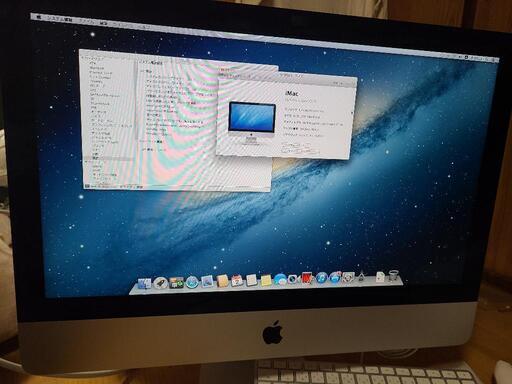Open Mail stamp icon in dock
The height and width of the screenshot is (384, 512).
click(x=207, y=282)
